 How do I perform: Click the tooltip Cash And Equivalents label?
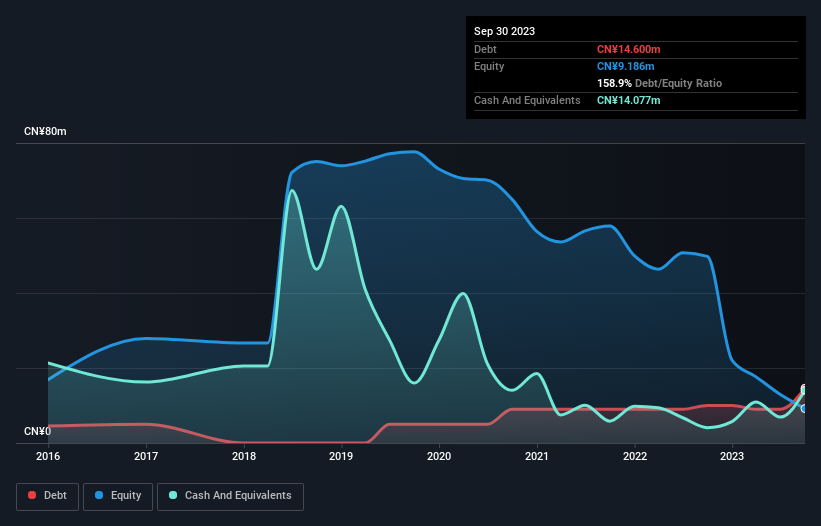(527, 100)
